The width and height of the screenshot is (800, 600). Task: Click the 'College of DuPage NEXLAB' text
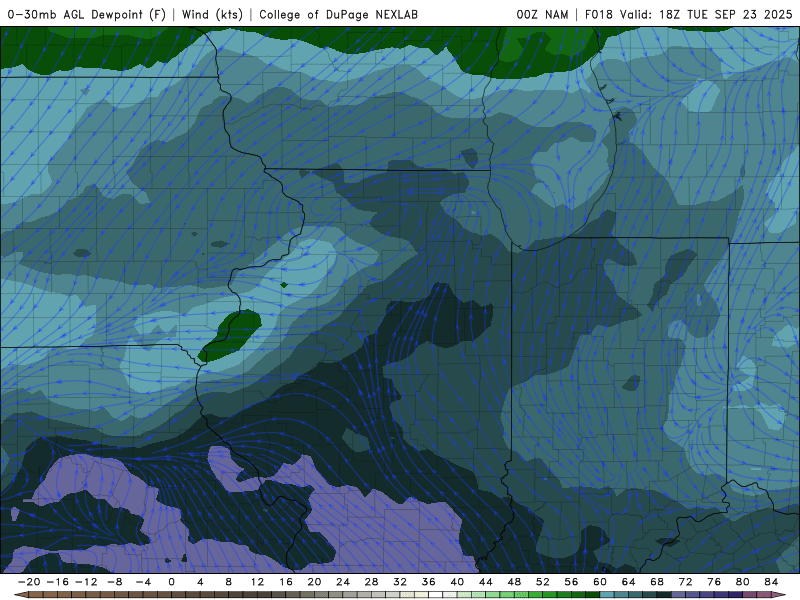click(338, 14)
